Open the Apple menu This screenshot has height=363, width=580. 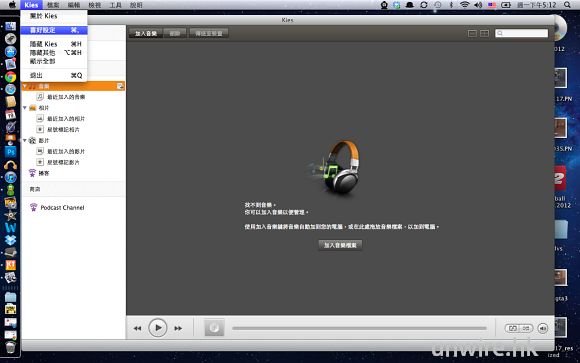[12, 5]
